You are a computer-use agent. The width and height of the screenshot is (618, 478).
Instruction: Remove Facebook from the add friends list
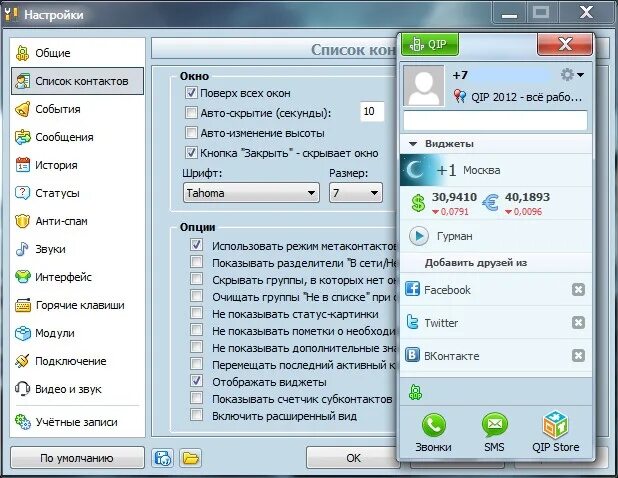(578, 290)
